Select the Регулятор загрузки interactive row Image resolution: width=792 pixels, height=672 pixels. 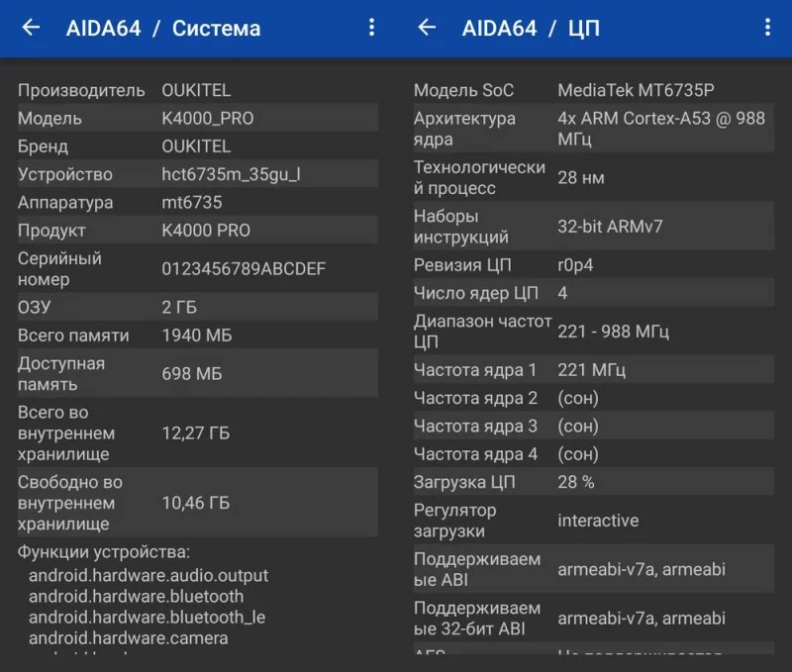[x=592, y=521]
